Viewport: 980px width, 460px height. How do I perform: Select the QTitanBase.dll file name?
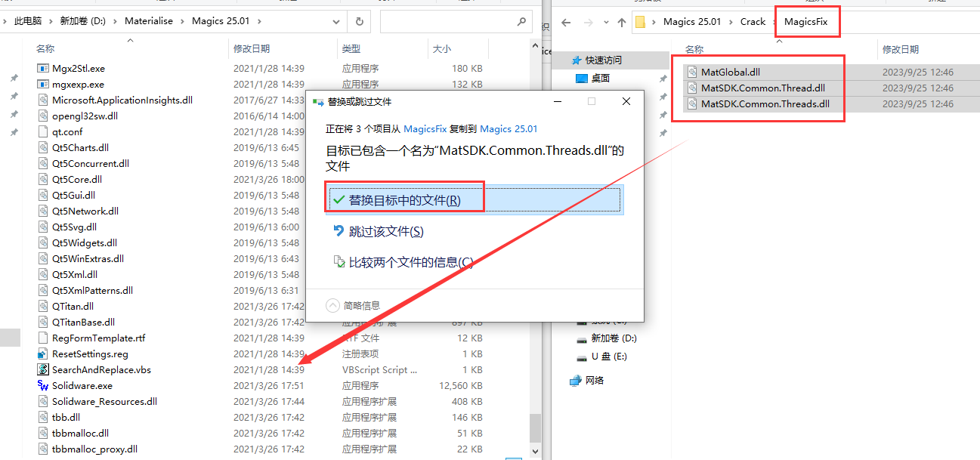point(83,323)
